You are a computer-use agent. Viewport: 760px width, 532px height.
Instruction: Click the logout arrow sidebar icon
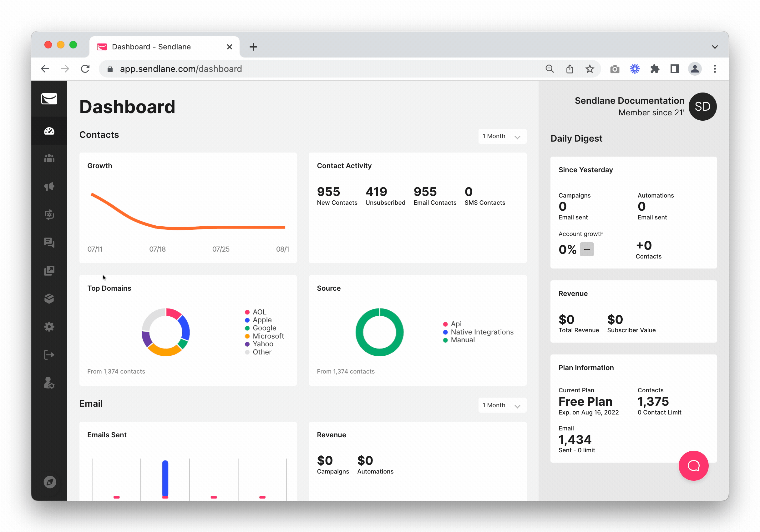click(x=49, y=355)
